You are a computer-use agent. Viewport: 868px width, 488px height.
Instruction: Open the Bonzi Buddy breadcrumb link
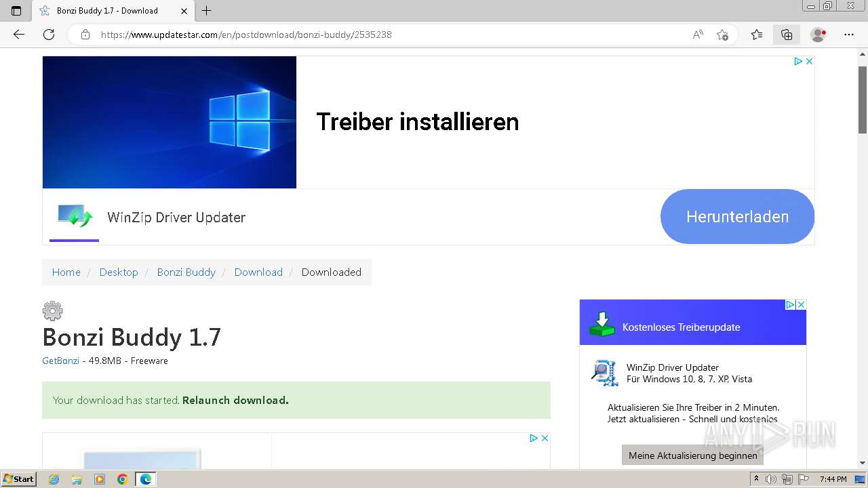(x=186, y=272)
